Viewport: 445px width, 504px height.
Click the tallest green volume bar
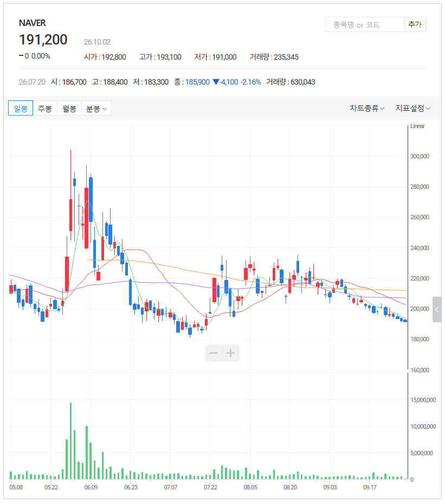(70, 441)
